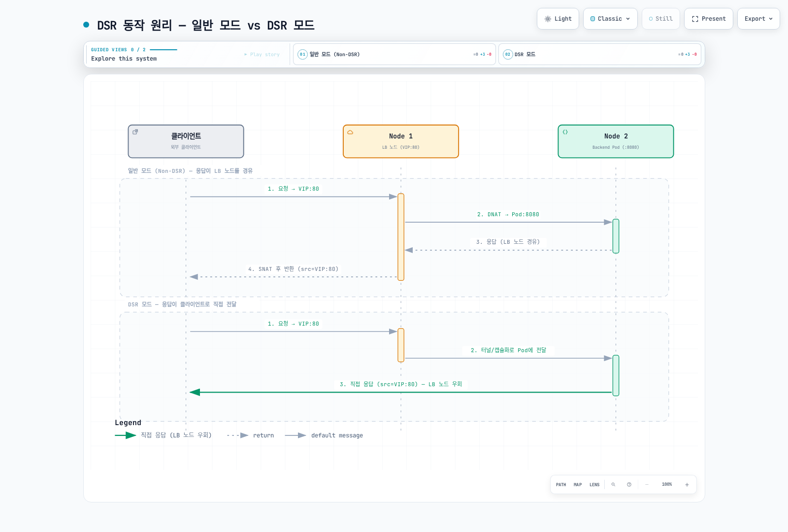Click the cloud icon on Node 1
The image size is (788, 532).
tap(350, 132)
